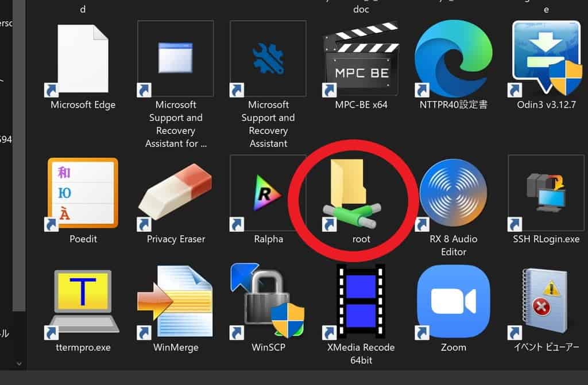Click the "Microsoft Edge" file name label

pyautogui.click(x=83, y=105)
